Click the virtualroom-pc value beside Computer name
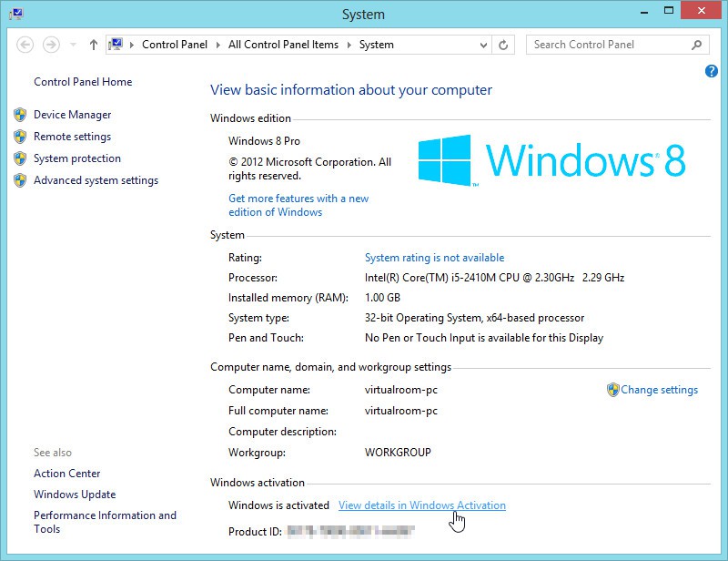 click(401, 390)
